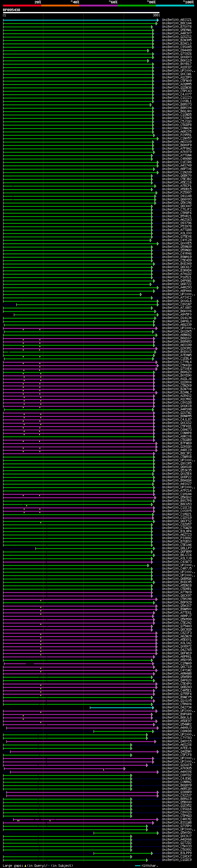Click the cyan alignment bar for UniRef100_A8ISZ1
Screen dimensions: 197x868
(x=80, y=20)
